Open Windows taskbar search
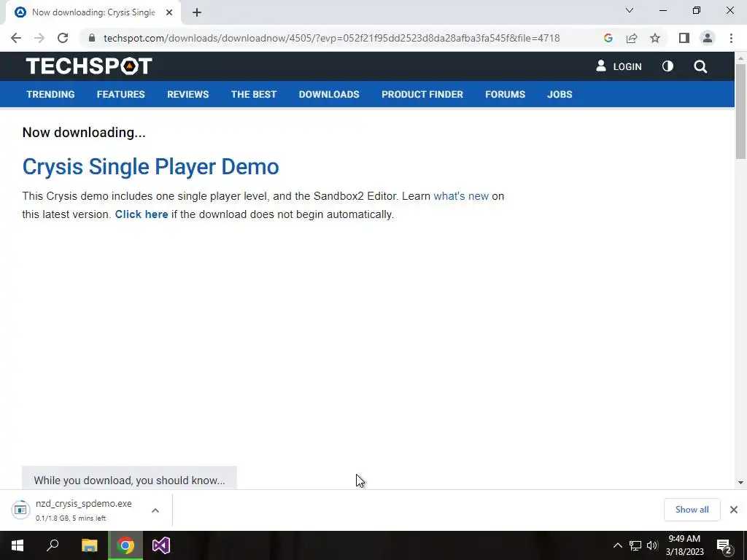 point(53,545)
